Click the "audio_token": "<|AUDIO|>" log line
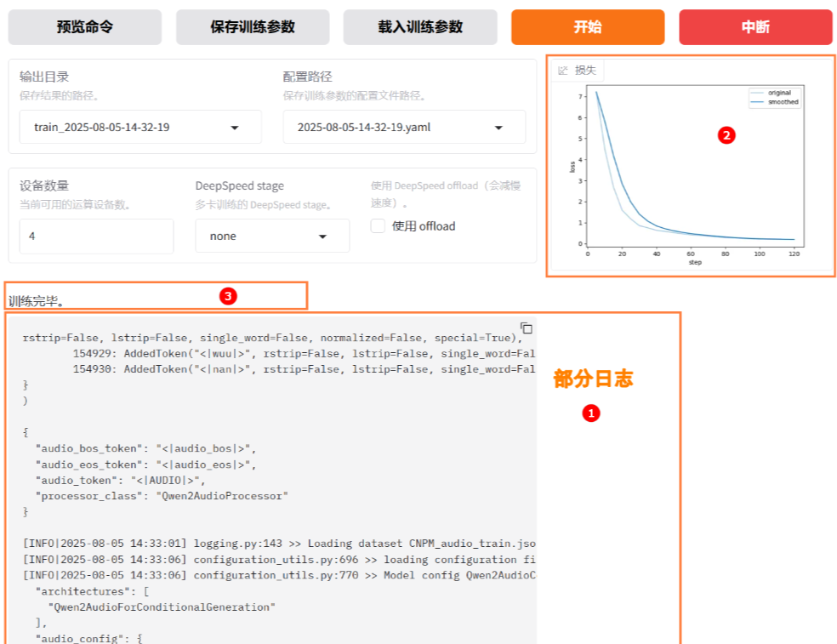Image resolution: width=837 pixels, height=644 pixels. tap(120, 481)
